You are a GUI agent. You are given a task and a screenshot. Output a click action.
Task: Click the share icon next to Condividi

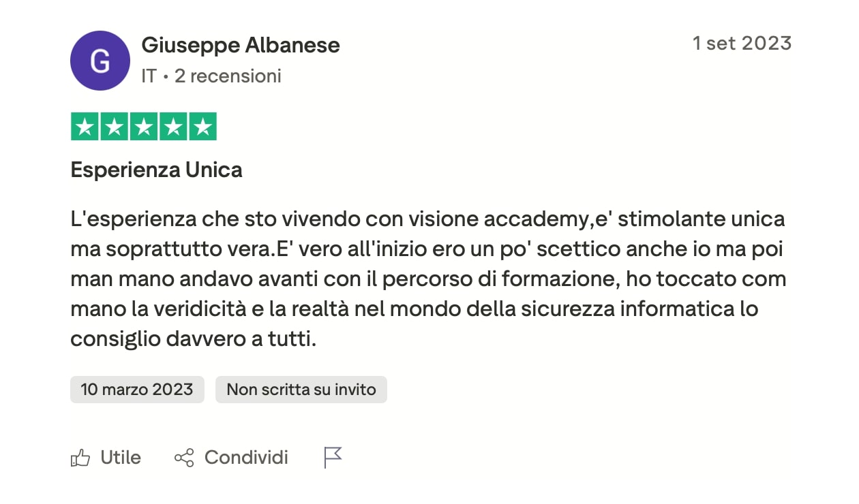[x=184, y=458]
